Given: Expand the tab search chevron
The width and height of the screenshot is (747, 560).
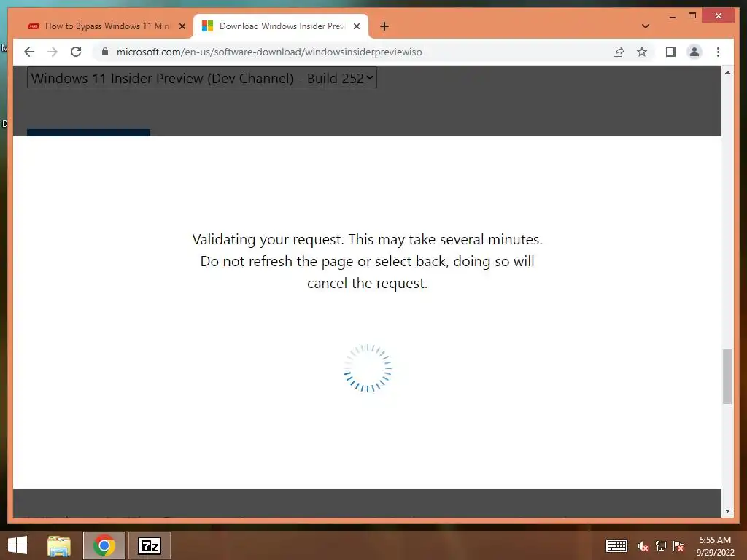Looking at the screenshot, I should pos(645,26).
